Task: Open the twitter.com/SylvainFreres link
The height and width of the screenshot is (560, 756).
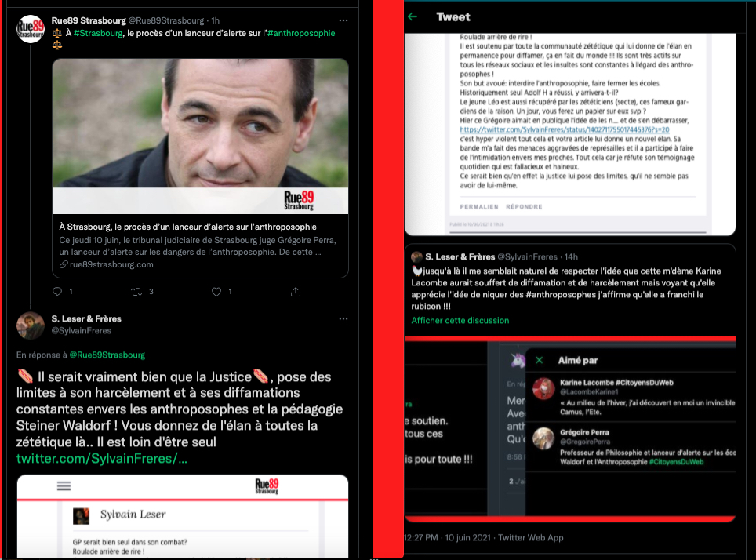Action: [x=102, y=457]
